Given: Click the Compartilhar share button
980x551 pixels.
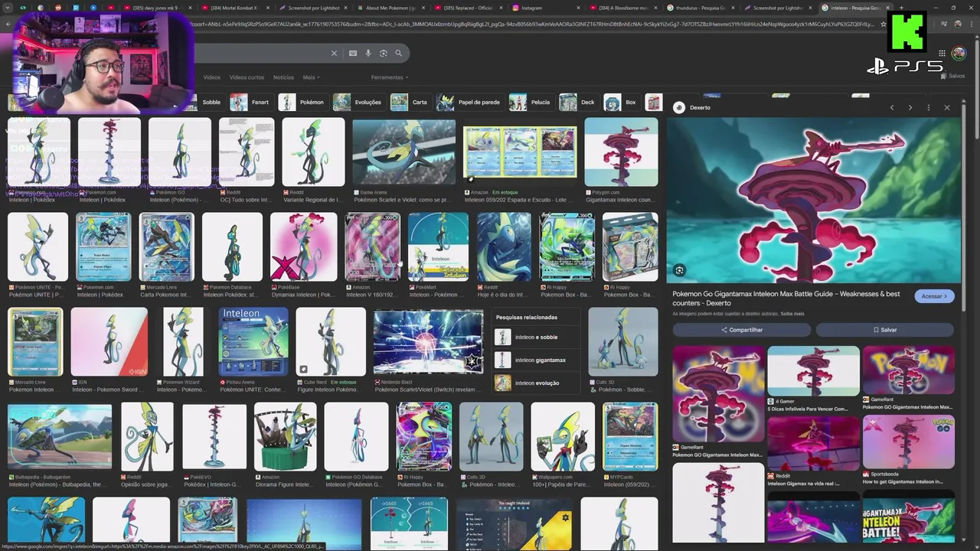Looking at the screenshot, I should 741,330.
